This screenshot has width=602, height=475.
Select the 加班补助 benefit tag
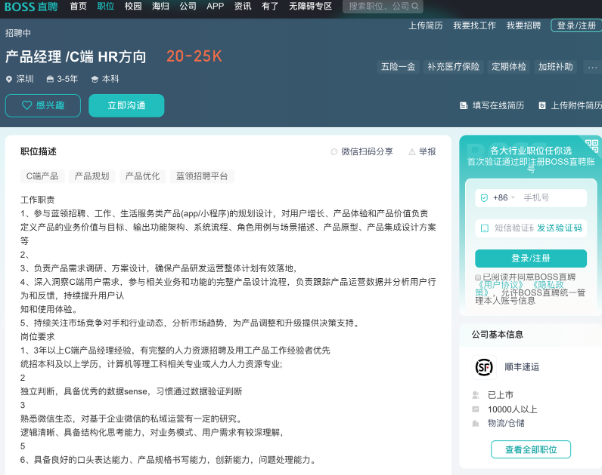pos(555,67)
